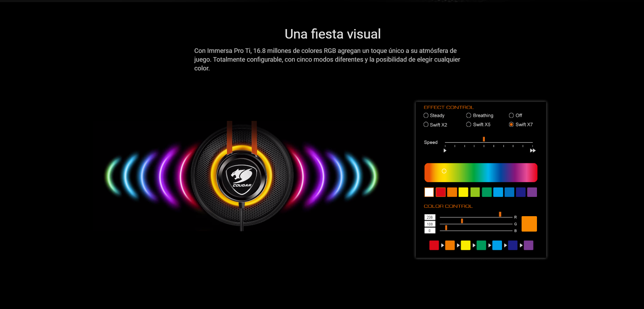The image size is (644, 309).
Task: Click the G channel slider handle
Action: [x=462, y=221]
